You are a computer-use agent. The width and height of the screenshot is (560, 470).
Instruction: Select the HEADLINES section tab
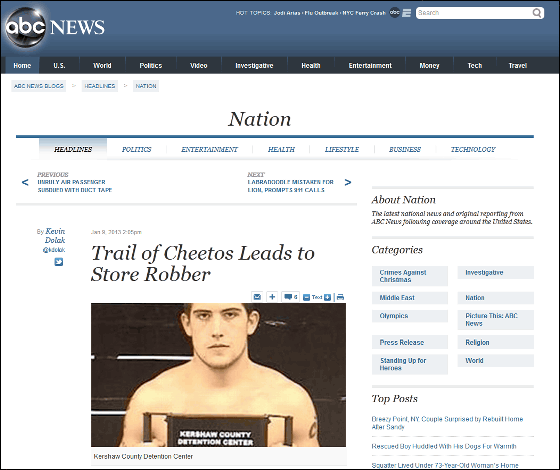pos(73,149)
